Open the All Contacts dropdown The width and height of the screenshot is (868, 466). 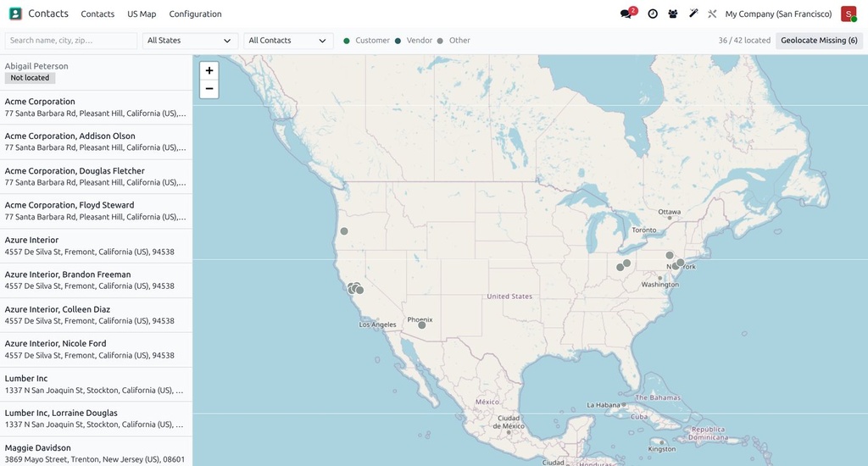pos(288,41)
